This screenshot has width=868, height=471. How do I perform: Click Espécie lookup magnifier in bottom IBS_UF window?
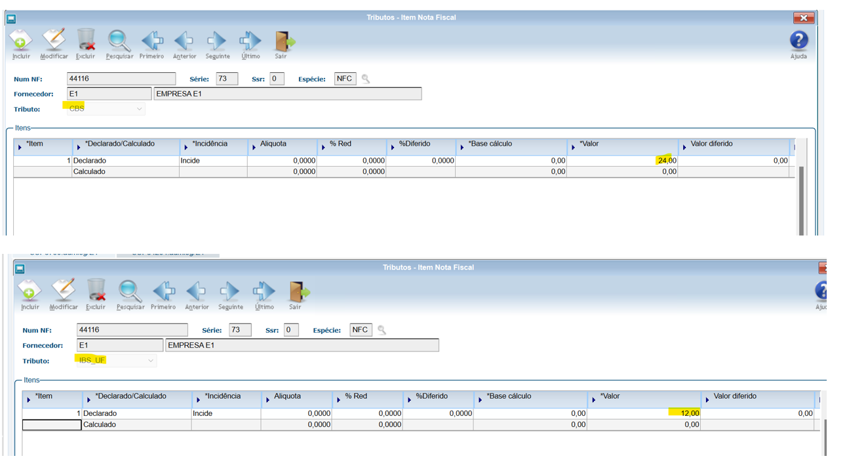pyautogui.click(x=382, y=330)
